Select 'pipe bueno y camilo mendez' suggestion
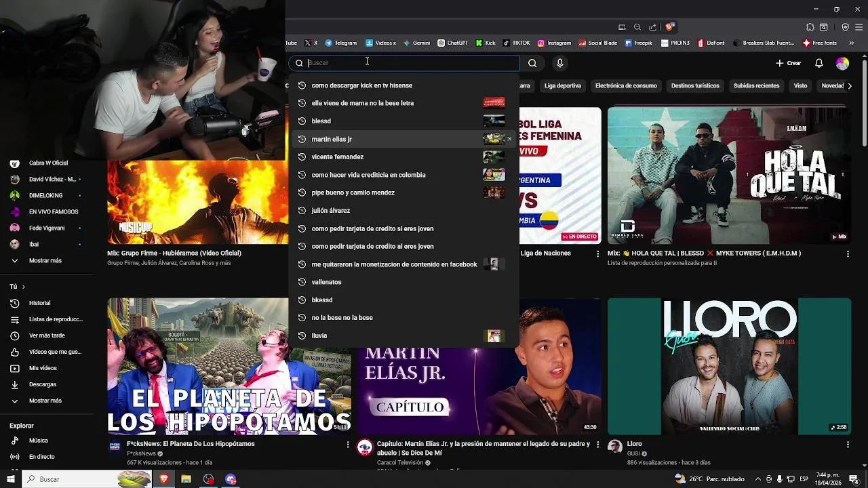 pos(404,192)
